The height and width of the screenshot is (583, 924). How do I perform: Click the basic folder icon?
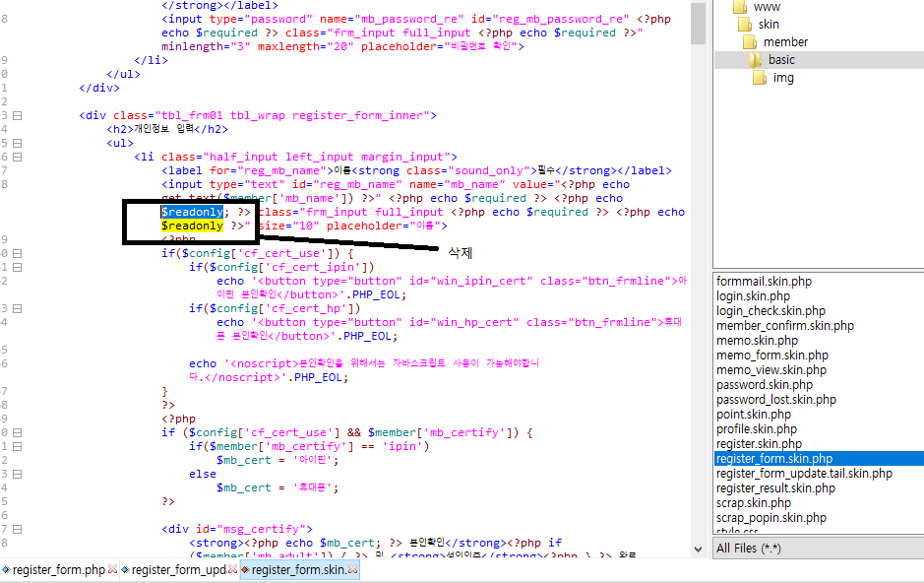point(756,60)
